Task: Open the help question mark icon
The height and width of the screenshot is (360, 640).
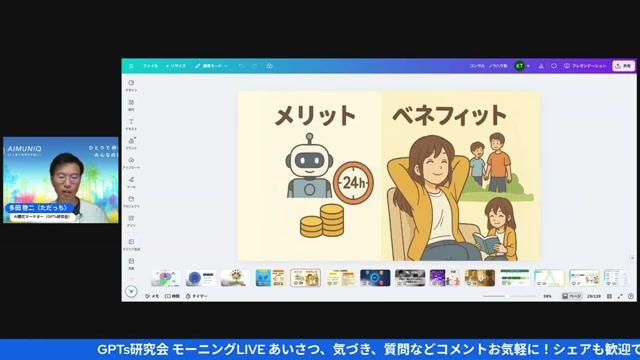Action: click(631, 296)
